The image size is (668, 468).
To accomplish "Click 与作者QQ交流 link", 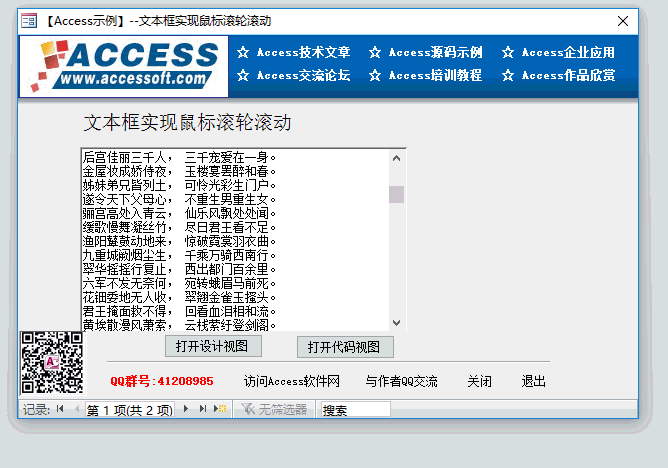I will [x=401, y=381].
